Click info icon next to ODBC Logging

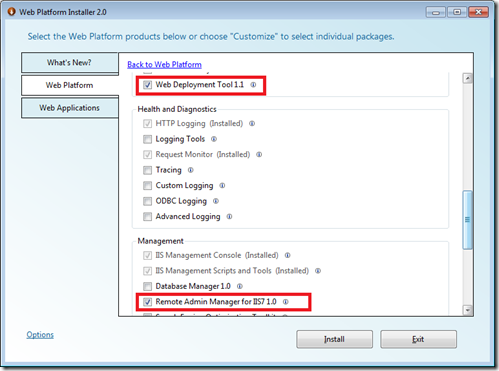(x=216, y=201)
